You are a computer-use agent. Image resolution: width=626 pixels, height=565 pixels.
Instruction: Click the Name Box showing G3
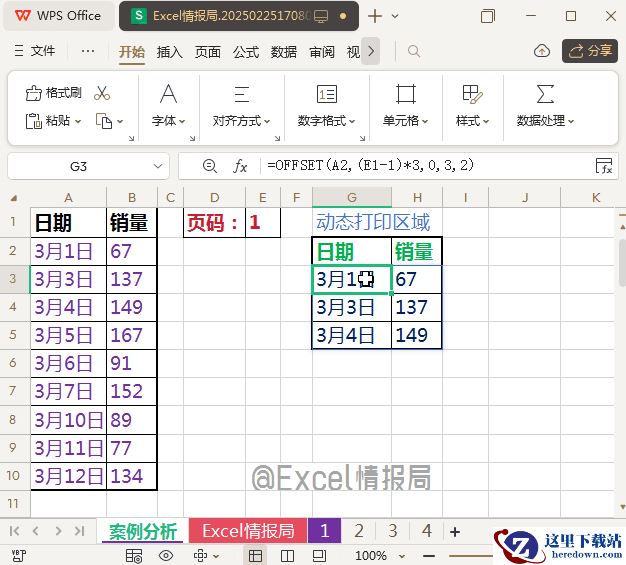[79, 166]
